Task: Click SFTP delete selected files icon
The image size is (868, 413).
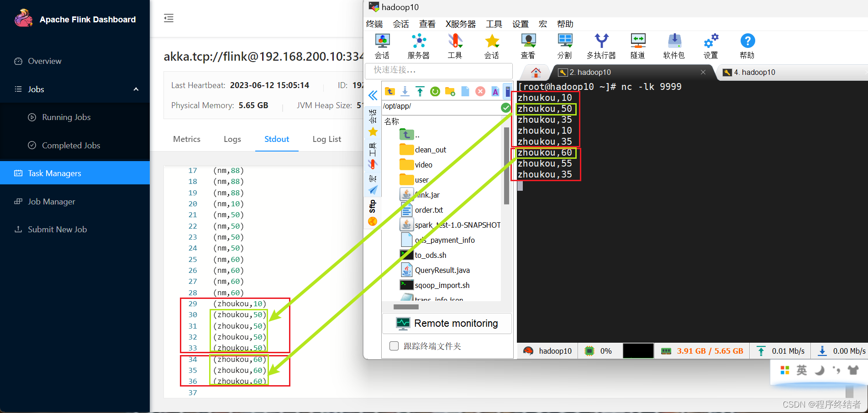Action: 480,91
